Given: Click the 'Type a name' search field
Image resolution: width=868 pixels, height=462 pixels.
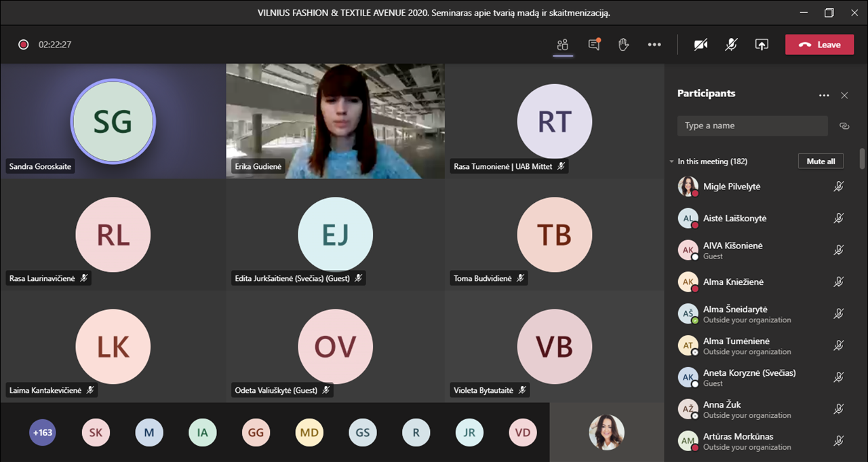Looking at the screenshot, I should 752,126.
